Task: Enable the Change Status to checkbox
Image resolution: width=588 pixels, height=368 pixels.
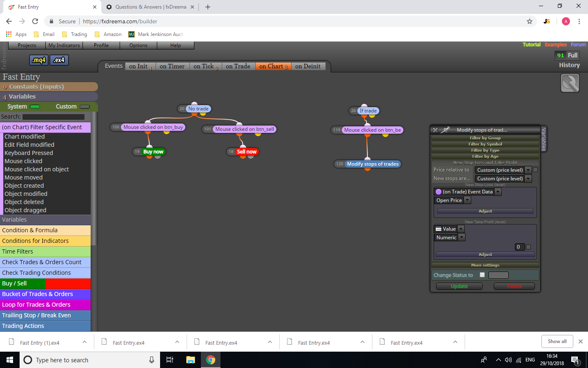Action: coord(482,275)
